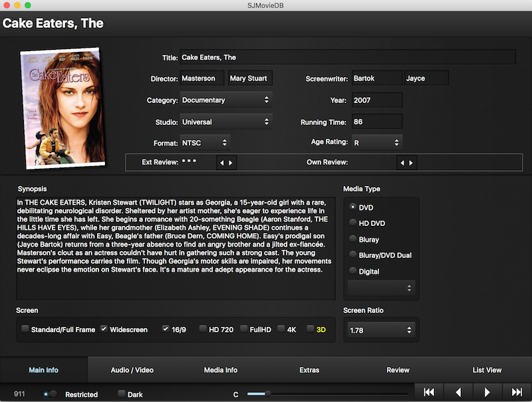Check the FullHD screen option
Viewport: 532px width, 402px height.
click(x=244, y=329)
